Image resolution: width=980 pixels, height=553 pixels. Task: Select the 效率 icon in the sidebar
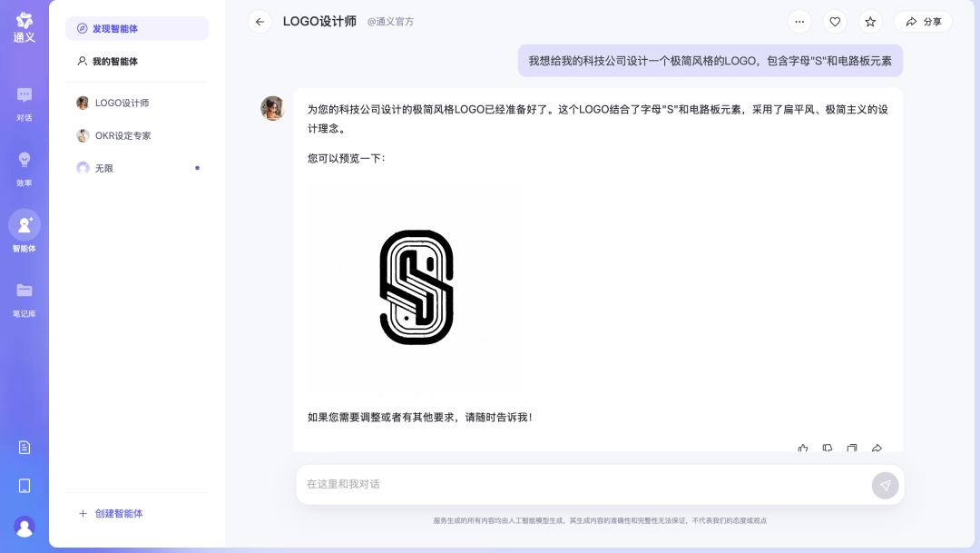pos(24,168)
